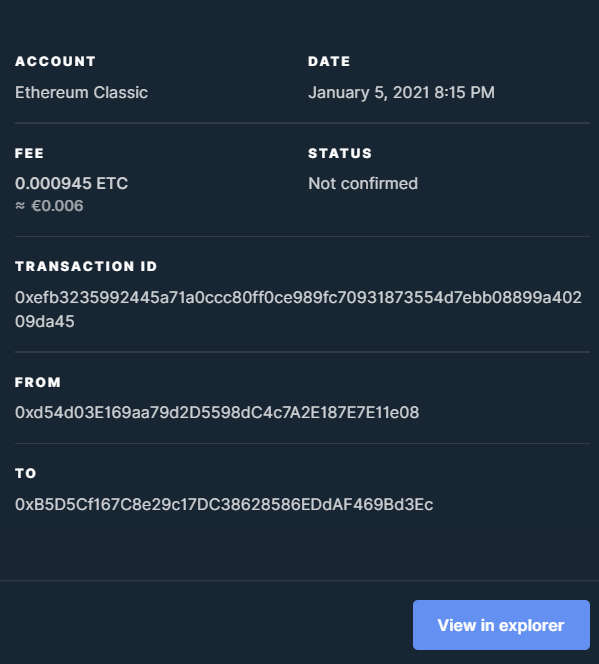Click the FROM heading label
599x664 pixels.
(38, 382)
